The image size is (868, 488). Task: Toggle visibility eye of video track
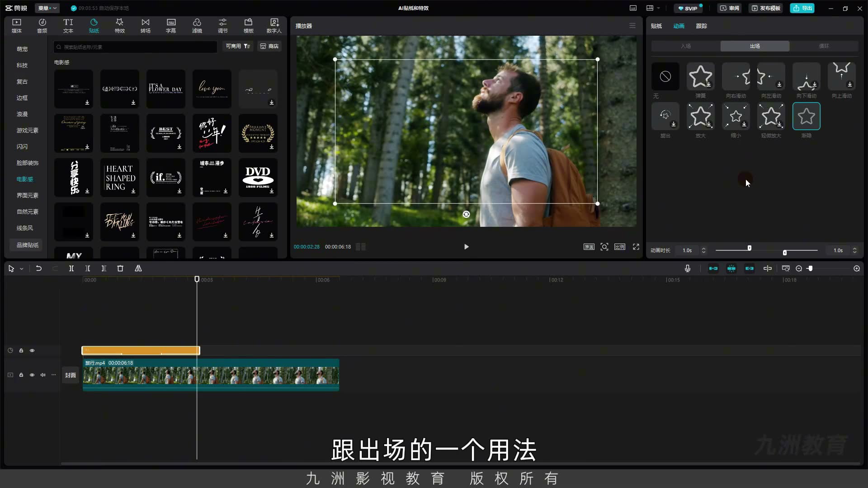(x=32, y=375)
